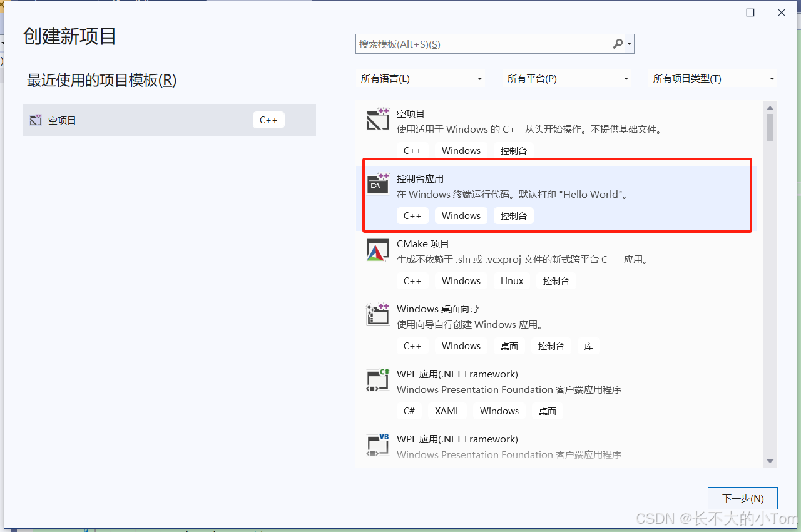Select the 空项目 empty project template icon

coord(377,120)
